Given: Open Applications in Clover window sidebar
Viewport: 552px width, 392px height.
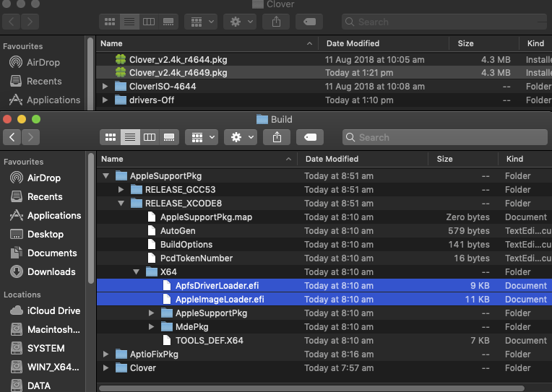Looking at the screenshot, I should pos(45,100).
